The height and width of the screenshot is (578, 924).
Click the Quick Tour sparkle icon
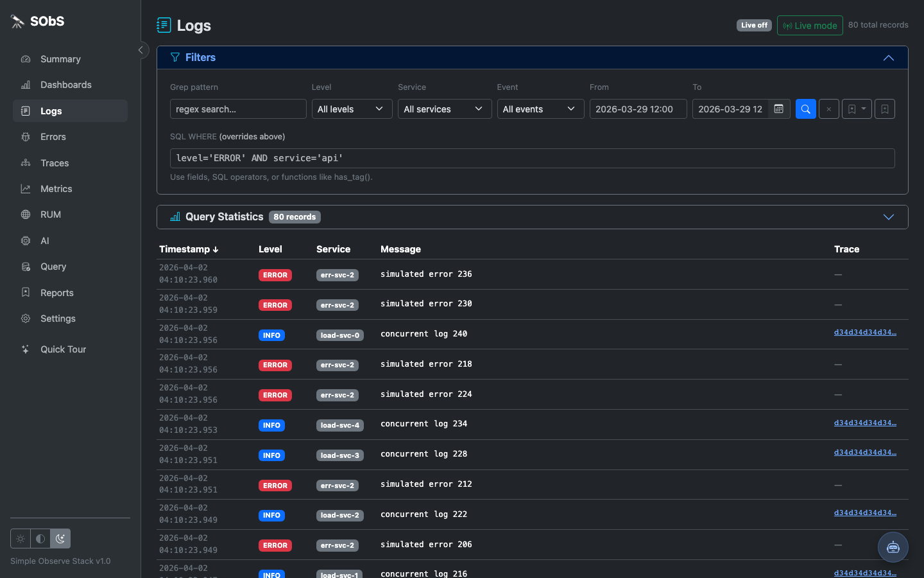click(x=26, y=349)
